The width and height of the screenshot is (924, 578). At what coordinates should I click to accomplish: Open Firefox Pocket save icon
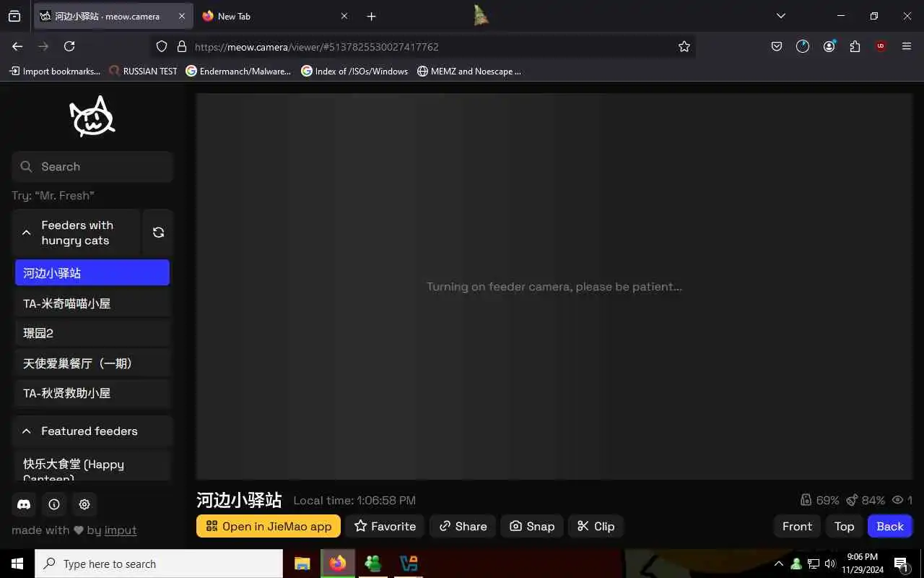coord(777,46)
